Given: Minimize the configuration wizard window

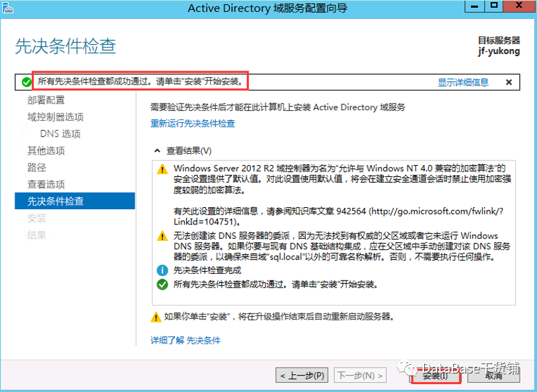Looking at the screenshot, I should point(474,6).
